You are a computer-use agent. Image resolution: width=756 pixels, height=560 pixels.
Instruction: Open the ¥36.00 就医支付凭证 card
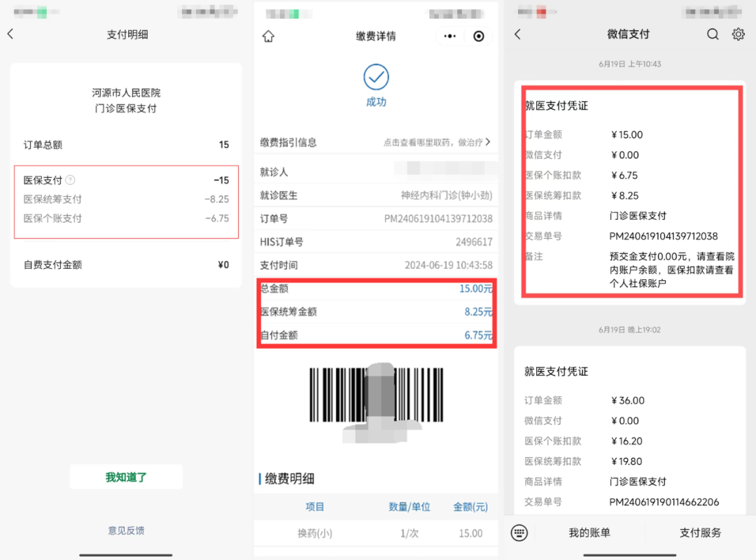[x=630, y=430]
